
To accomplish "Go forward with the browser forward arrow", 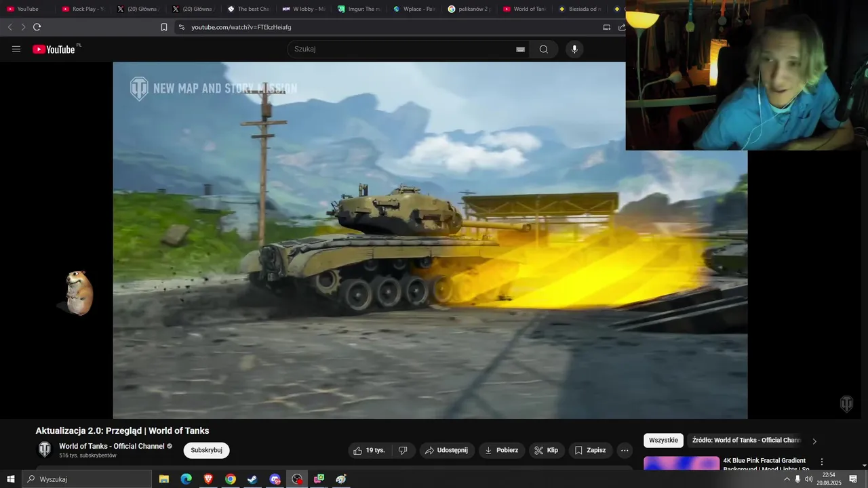I will click(x=23, y=27).
